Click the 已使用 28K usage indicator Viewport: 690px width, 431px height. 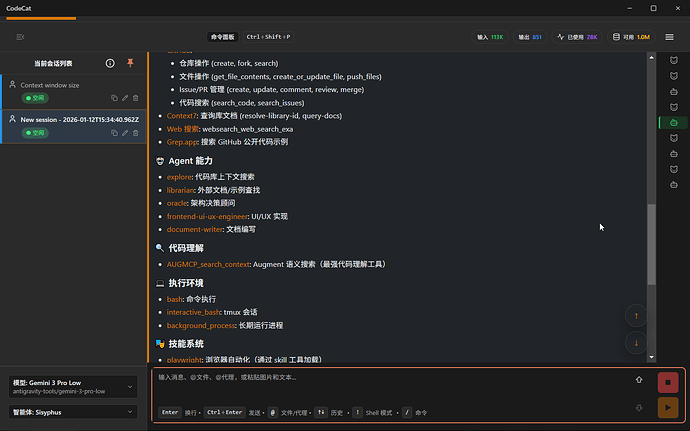coord(577,37)
